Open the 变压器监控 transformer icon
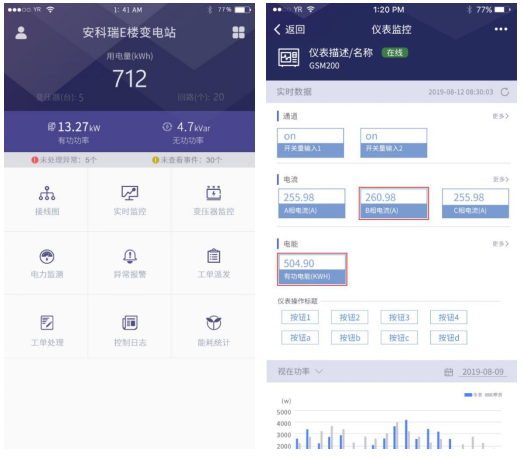The width and height of the screenshot is (523, 458). point(213,193)
